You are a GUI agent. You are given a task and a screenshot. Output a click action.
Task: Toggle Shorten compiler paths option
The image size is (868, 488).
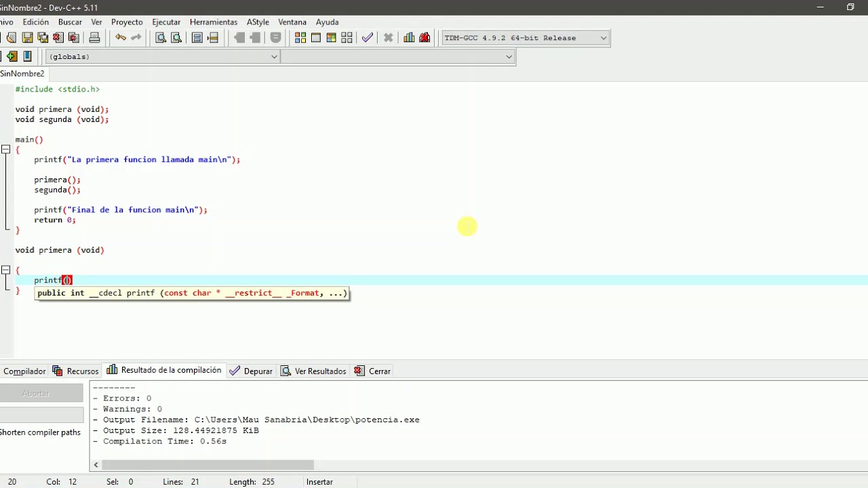(x=40, y=432)
